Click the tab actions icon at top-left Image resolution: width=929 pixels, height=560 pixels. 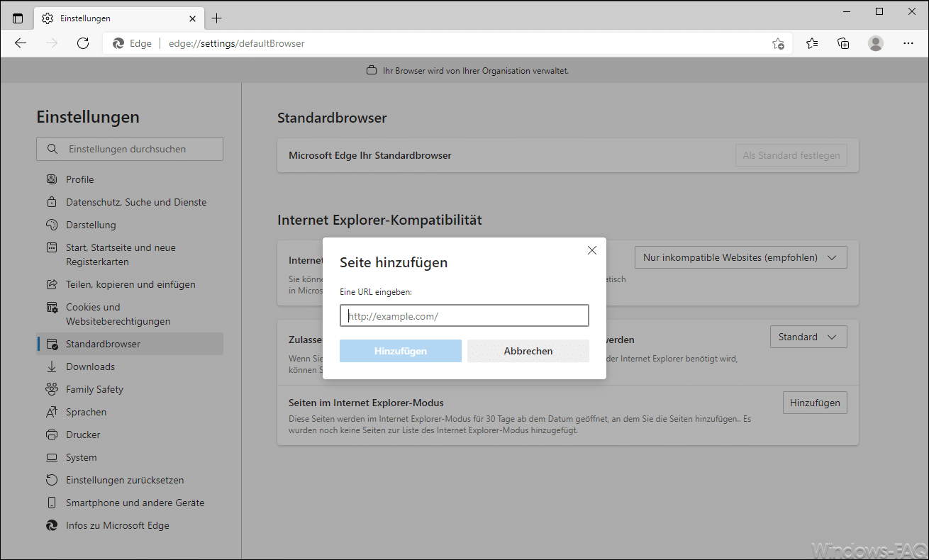coord(18,18)
